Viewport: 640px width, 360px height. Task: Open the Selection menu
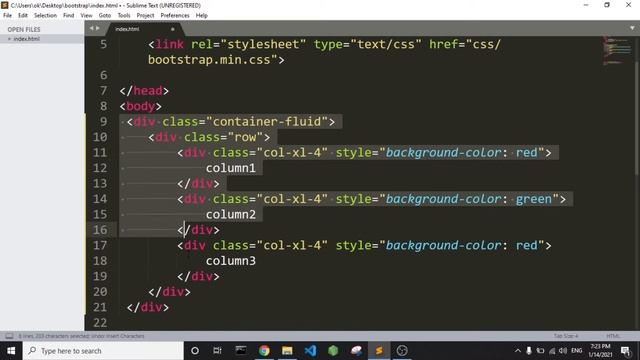45,16
